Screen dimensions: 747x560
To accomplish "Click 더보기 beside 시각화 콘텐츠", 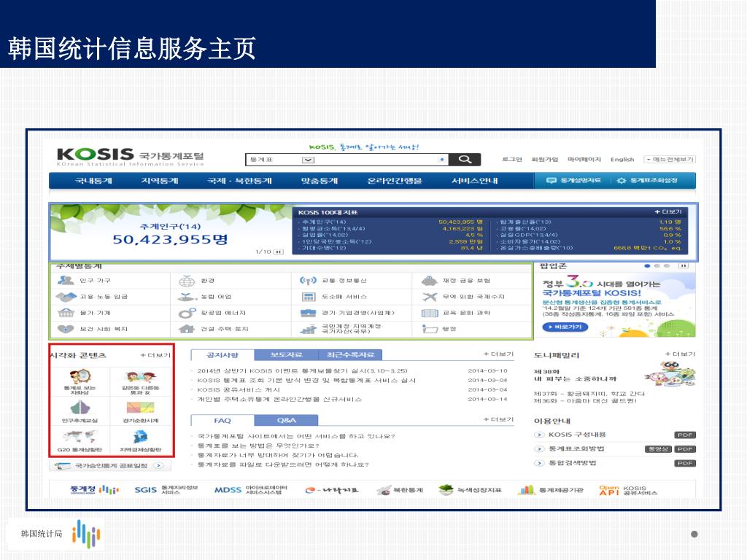I will coord(155,355).
